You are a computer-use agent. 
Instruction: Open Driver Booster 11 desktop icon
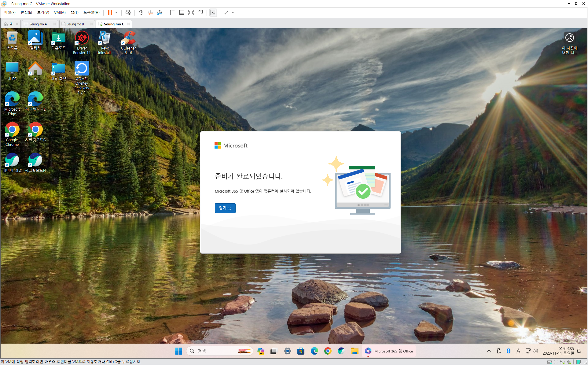coord(82,42)
